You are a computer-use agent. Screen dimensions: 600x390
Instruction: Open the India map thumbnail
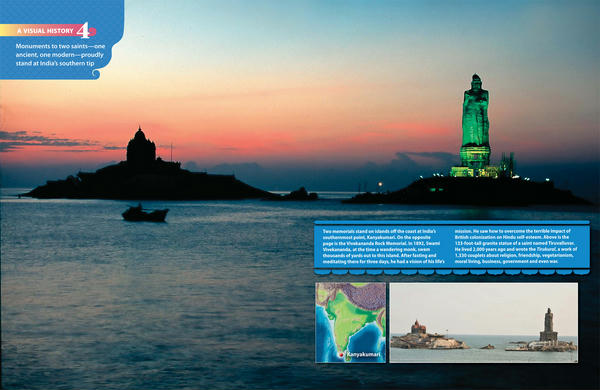351,323
